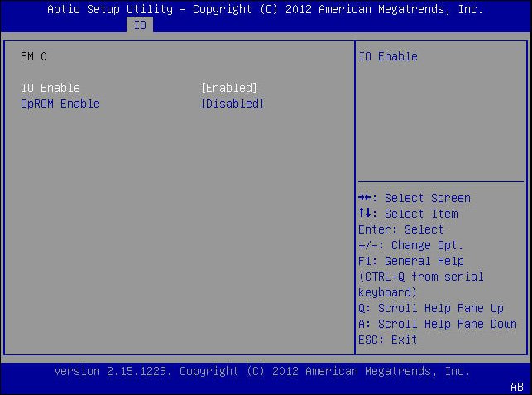Change the OpROM Enable [Disabled] value
Viewport: 532px width, 395px height.
pos(232,104)
